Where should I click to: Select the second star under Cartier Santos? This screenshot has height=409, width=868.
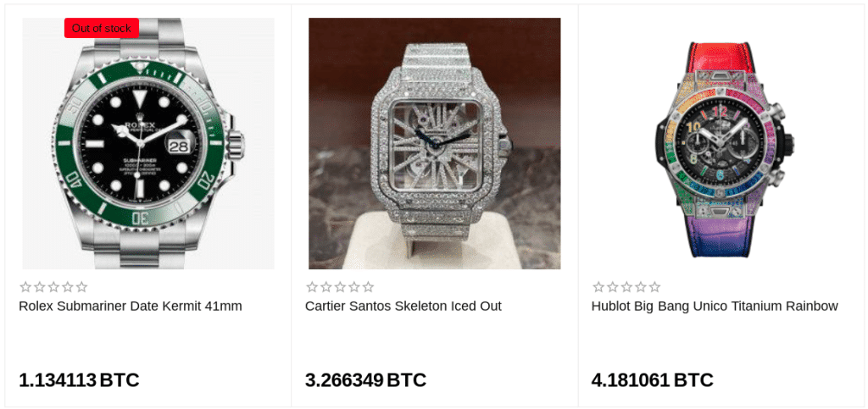(x=326, y=287)
